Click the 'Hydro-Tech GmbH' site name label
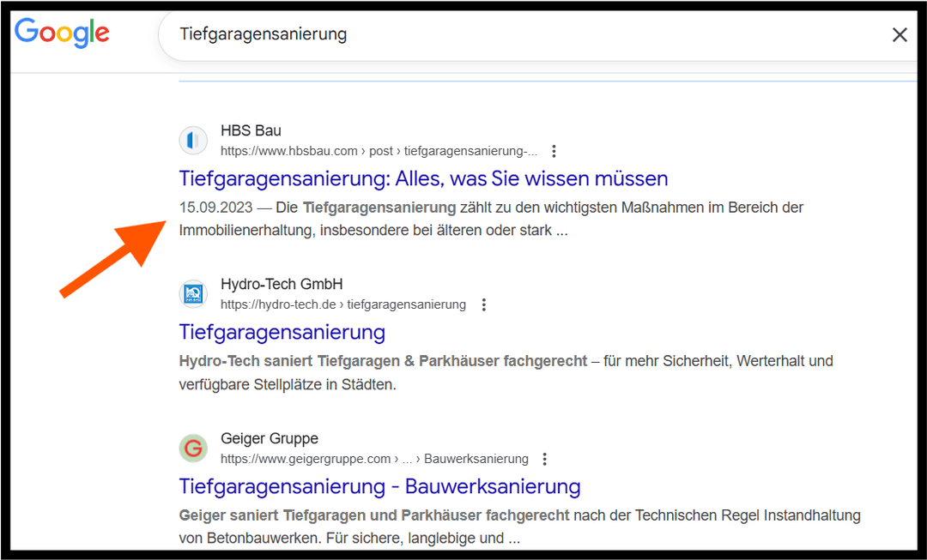Image resolution: width=927 pixels, height=560 pixels. [x=282, y=283]
